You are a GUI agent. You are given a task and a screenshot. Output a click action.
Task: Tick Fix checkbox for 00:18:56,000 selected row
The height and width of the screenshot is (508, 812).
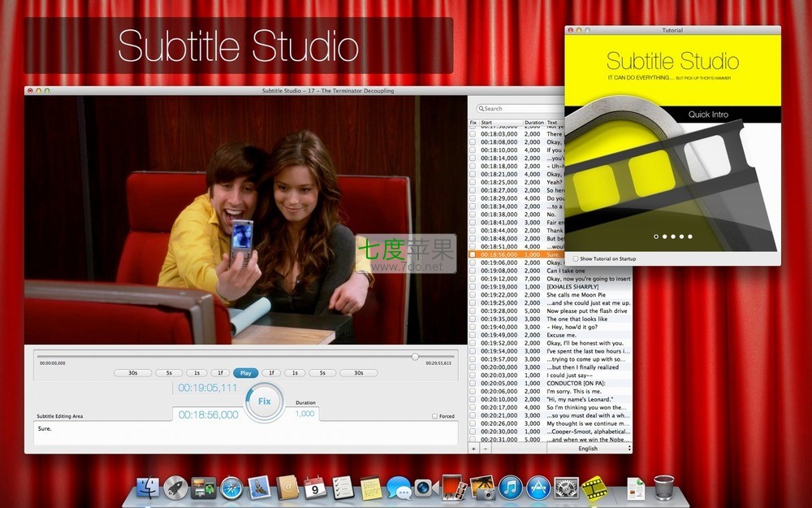click(x=473, y=254)
